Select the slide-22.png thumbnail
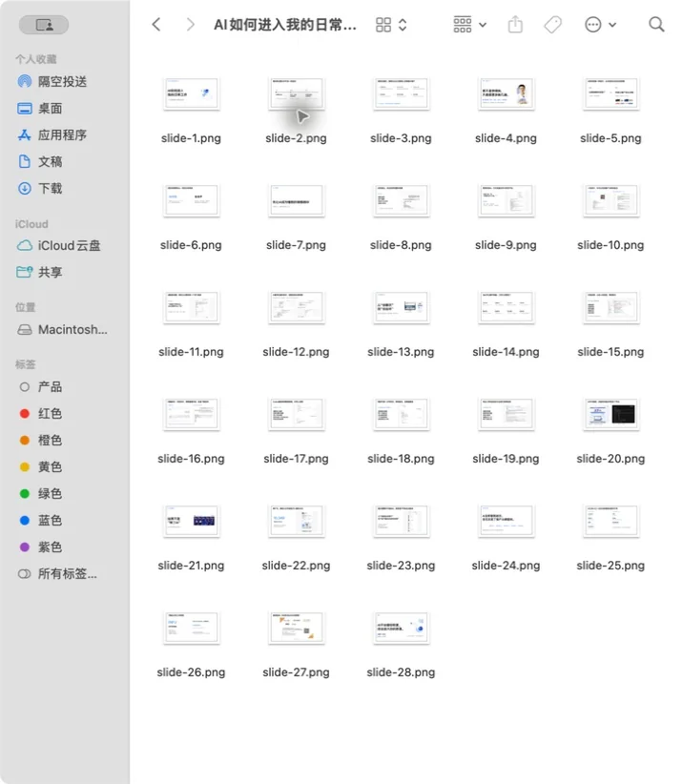 coord(296,521)
